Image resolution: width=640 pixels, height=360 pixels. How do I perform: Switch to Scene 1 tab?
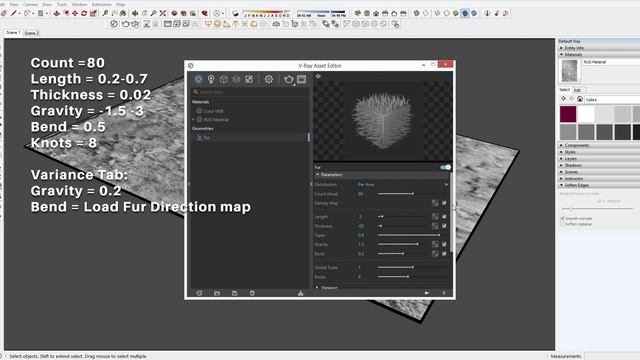coord(13,33)
